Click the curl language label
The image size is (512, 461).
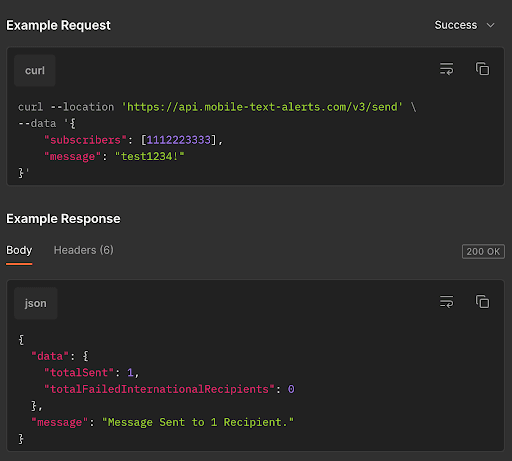(x=35, y=71)
